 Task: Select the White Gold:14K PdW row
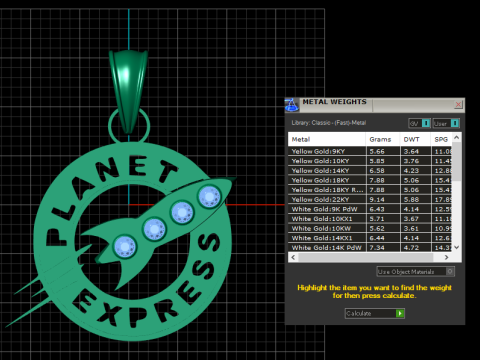coord(370,248)
